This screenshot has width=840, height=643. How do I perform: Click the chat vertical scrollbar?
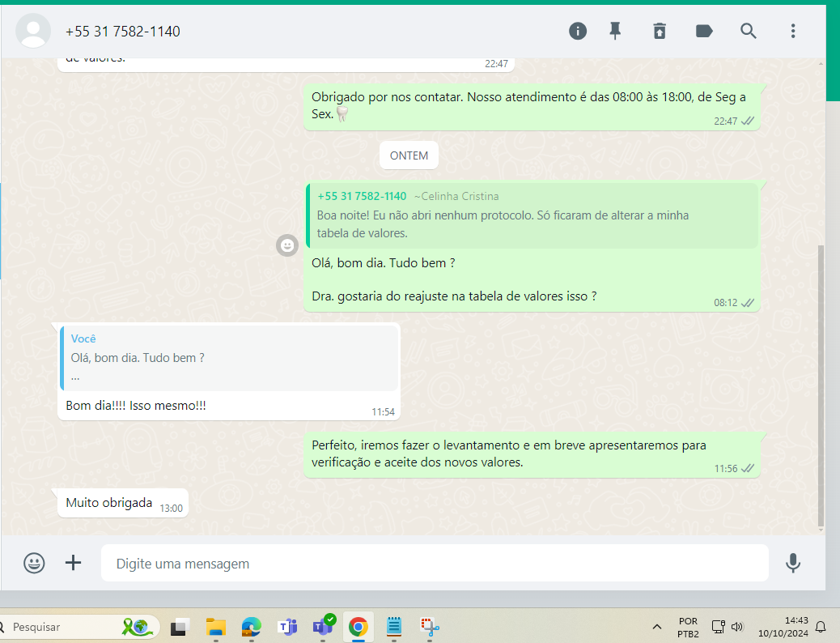click(x=821, y=381)
